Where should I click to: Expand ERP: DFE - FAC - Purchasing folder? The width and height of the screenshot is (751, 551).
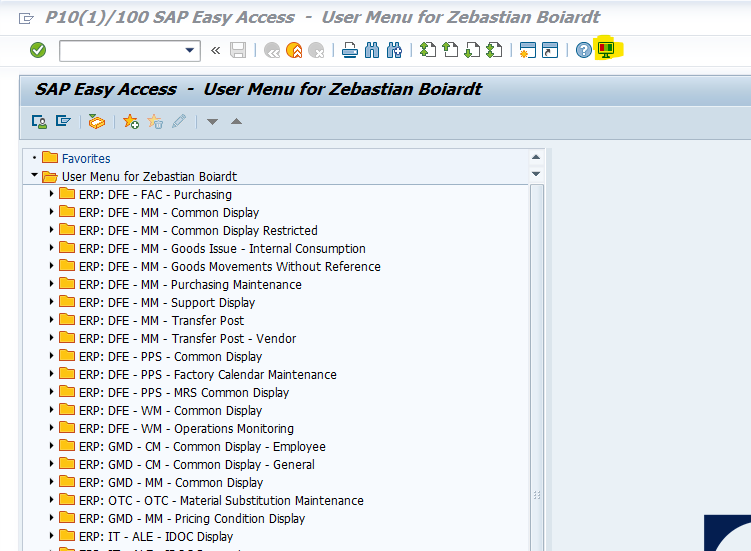[x=51, y=194]
